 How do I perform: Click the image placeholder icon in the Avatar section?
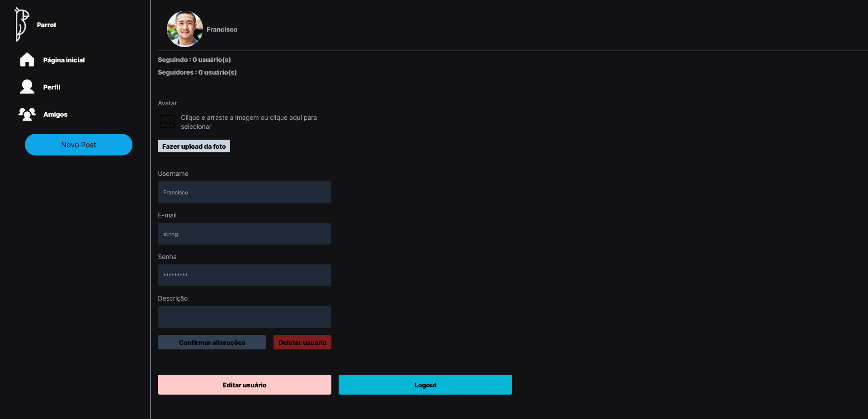[167, 122]
